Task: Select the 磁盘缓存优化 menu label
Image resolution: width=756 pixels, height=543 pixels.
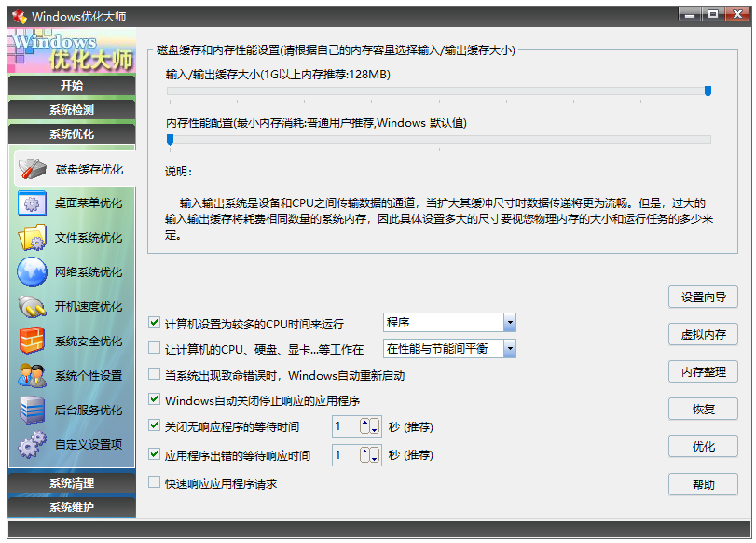Action: 89,170
